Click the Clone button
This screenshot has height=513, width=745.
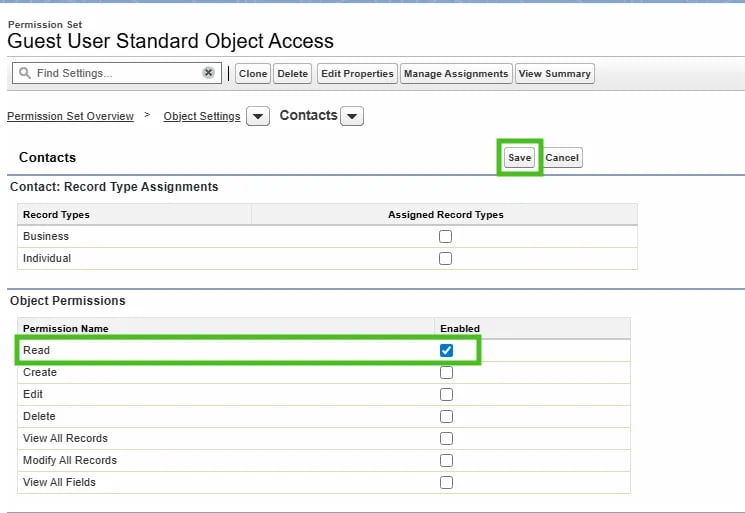point(253,74)
